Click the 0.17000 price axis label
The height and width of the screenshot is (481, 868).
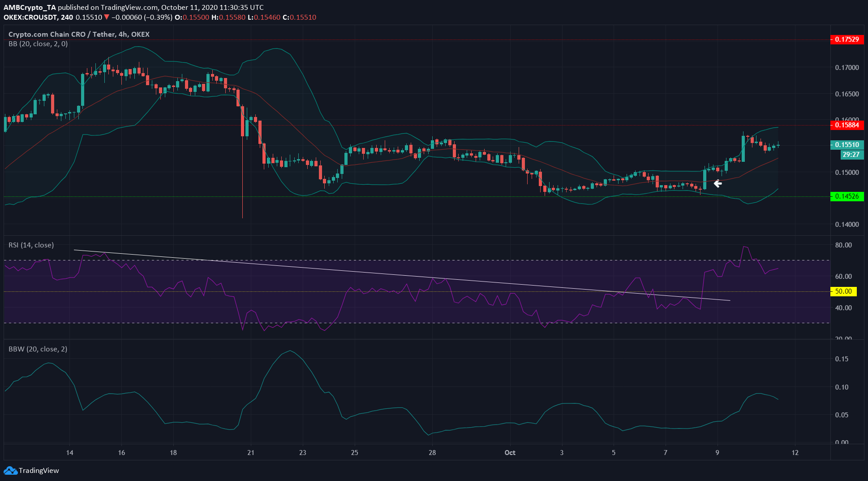coord(847,68)
